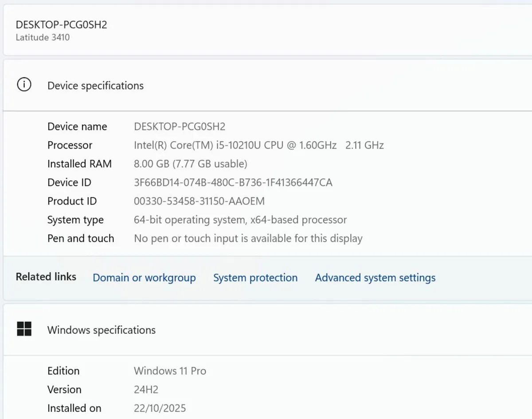The height and width of the screenshot is (419, 532).
Task: Click the info icon beside Device specifications
Action: 24,84
